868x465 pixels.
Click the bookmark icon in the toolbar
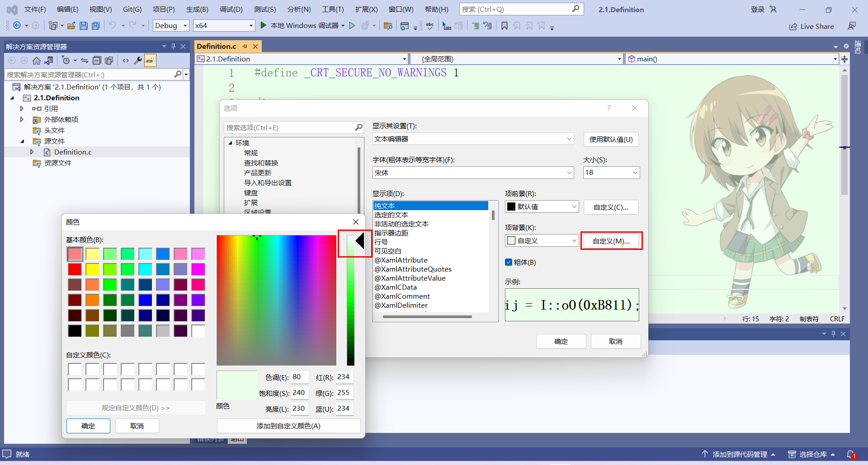pos(505,26)
